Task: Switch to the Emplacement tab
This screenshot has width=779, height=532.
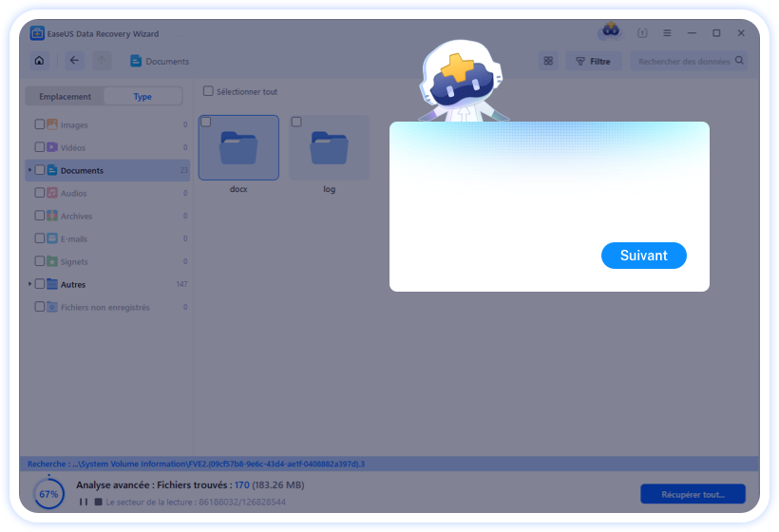Action: tap(65, 97)
